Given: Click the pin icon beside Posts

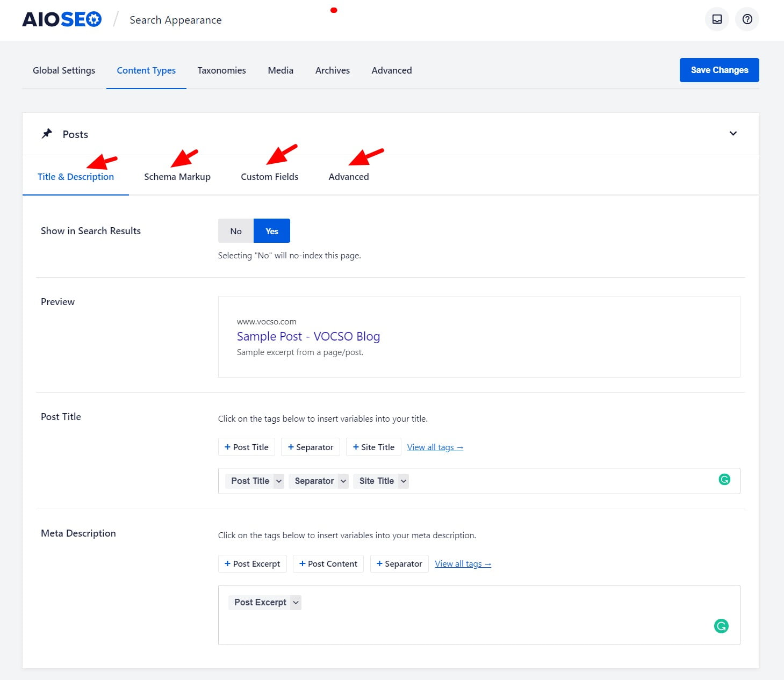Looking at the screenshot, I should tap(47, 134).
